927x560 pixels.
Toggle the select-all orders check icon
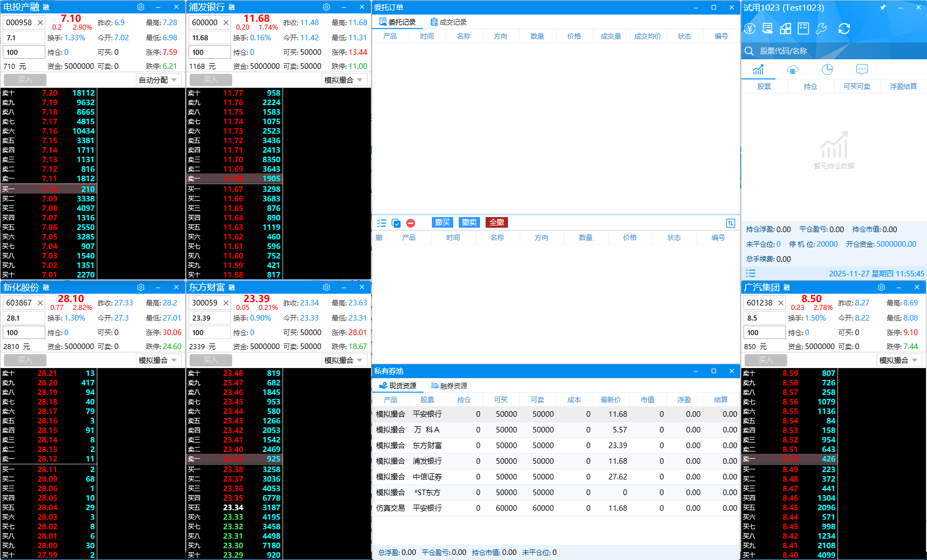click(x=396, y=223)
